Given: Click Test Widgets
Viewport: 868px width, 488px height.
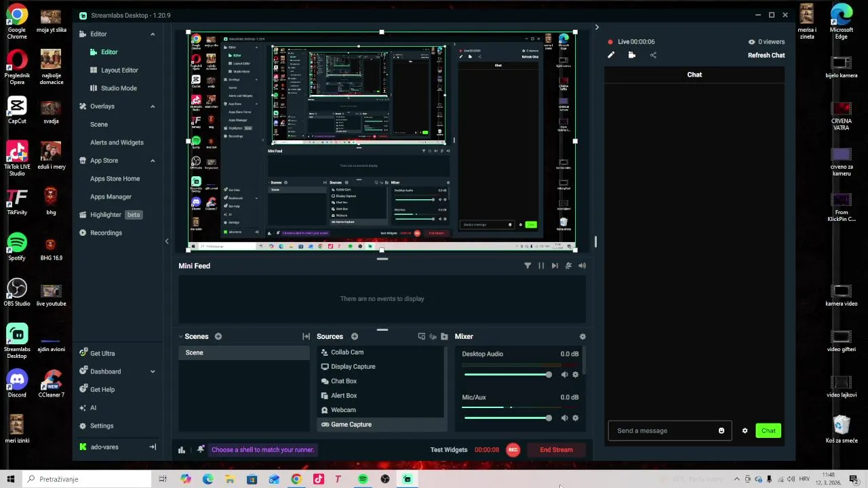Looking at the screenshot, I should click(448, 450).
